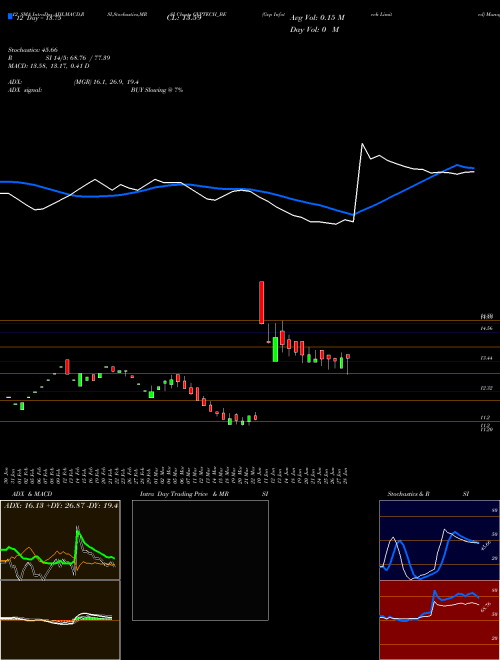Click the blue 12 Day SMA legend square
The width and height of the screenshot is (500, 660).
tap(11, 17)
